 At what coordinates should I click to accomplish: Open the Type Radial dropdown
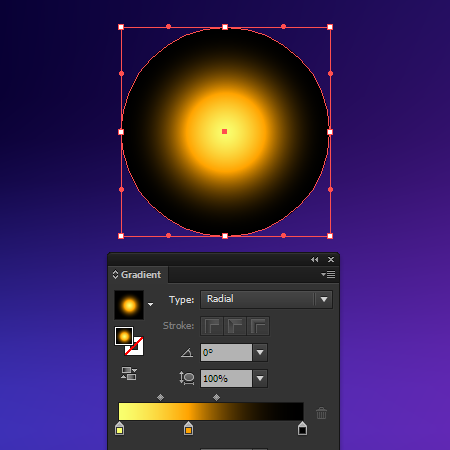tap(266, 299)
